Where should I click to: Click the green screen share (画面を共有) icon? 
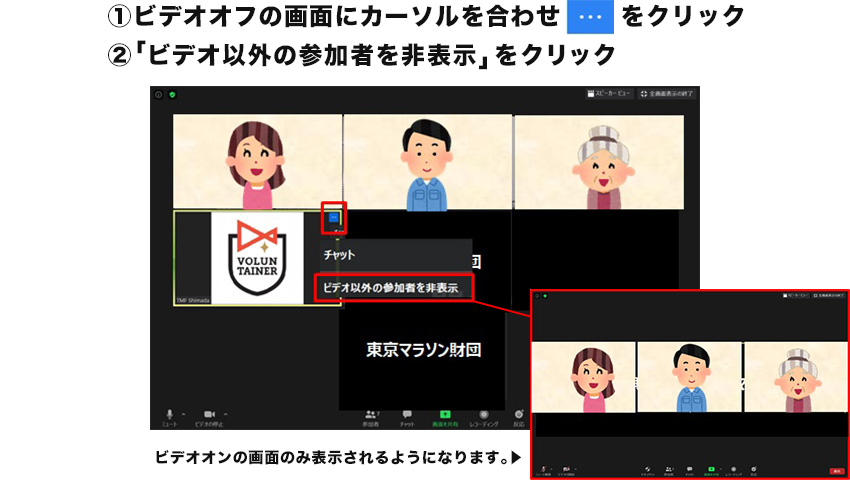click(x=445, y=415)
